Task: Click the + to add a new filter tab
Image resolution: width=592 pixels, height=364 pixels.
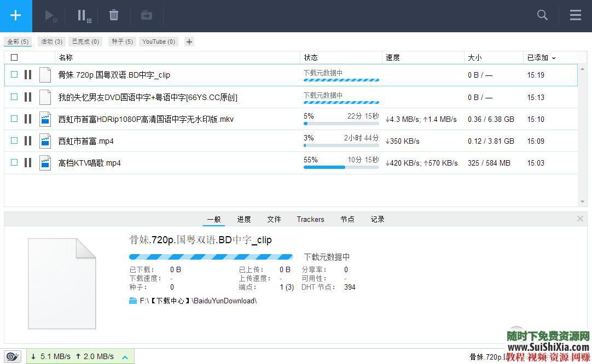Action: click(189, 42)
